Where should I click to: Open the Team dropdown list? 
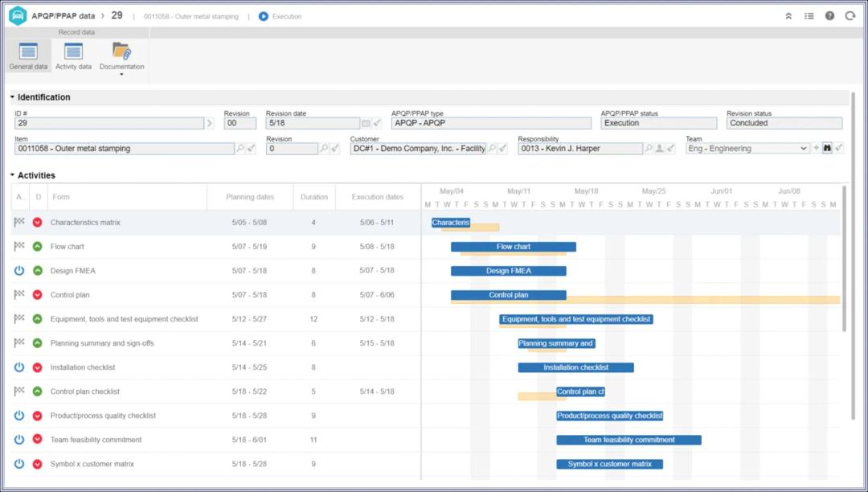(x=804, y=149)
